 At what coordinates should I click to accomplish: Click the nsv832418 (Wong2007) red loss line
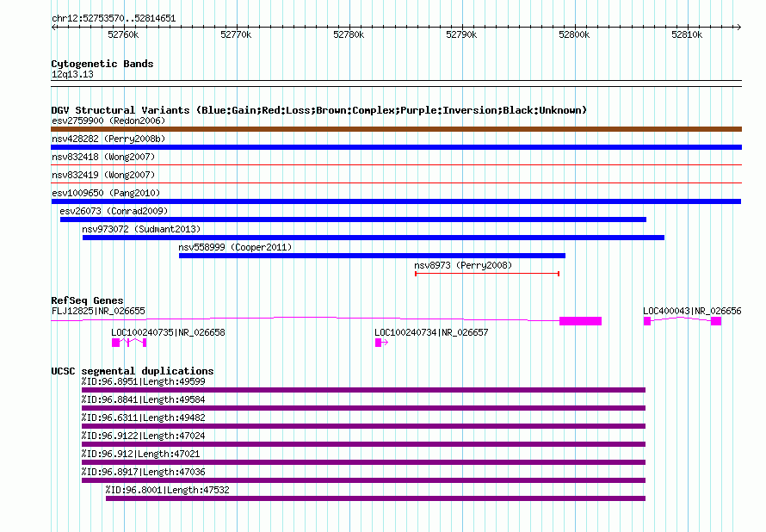point(396,165)
